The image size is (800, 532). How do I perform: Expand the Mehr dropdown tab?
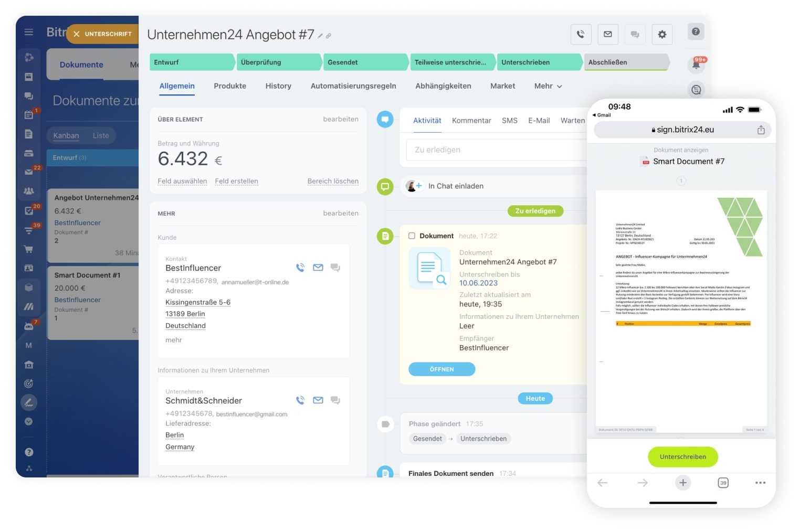(548, 86)
